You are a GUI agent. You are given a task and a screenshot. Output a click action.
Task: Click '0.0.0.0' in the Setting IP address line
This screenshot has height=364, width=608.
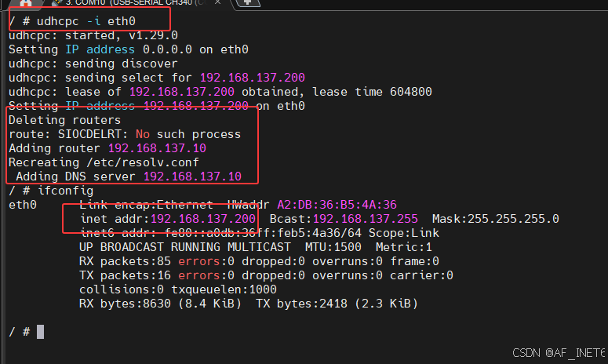point(167,49)
